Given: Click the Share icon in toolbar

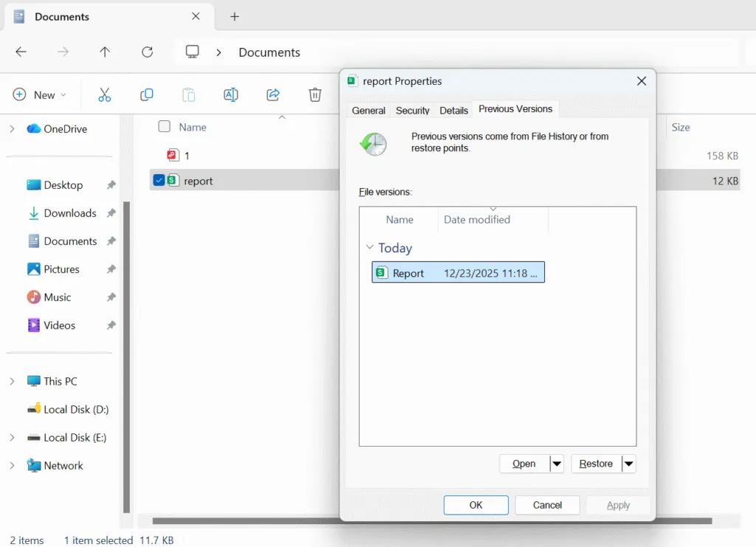Looking at the screenshot, I should click(273, 94).
